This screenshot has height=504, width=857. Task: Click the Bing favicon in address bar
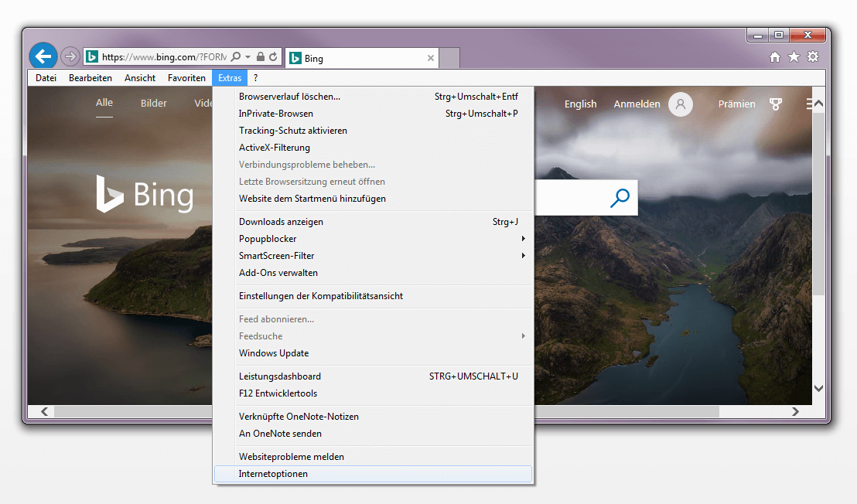92,56
